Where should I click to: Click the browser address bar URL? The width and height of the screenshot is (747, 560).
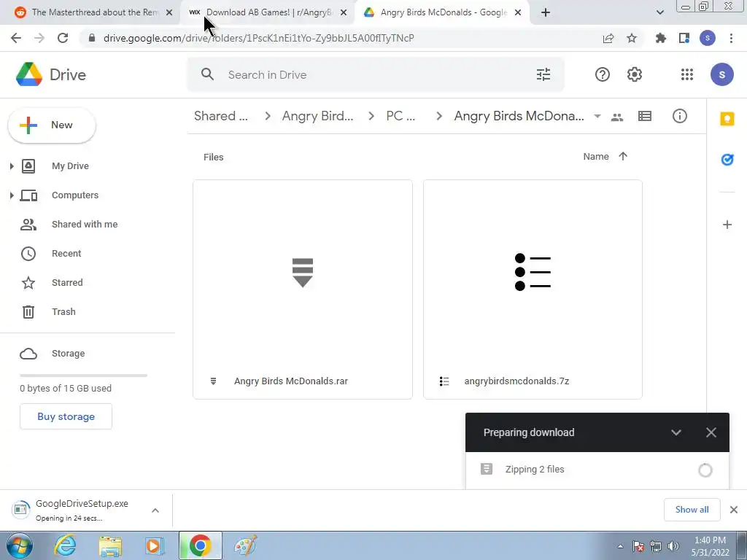(x=259, y=38)
